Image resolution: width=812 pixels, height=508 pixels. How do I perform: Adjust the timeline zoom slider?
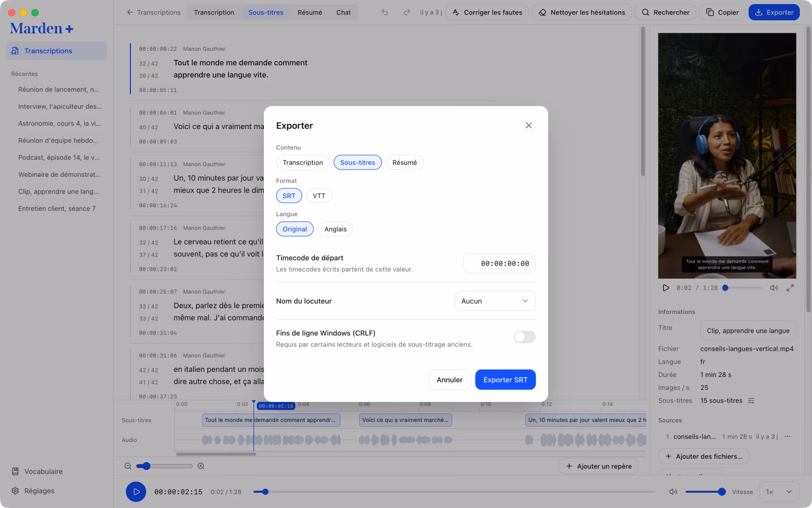[164, 466]
